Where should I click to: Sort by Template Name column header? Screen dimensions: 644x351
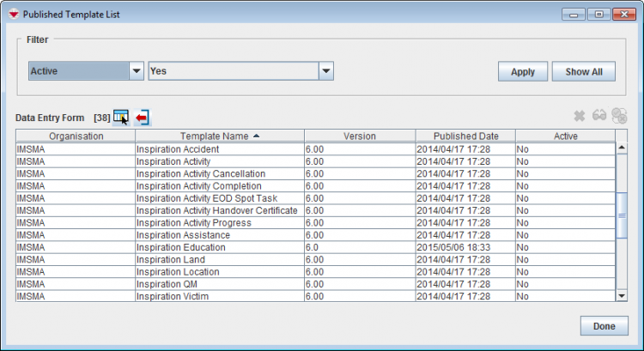tap(220, 136)
